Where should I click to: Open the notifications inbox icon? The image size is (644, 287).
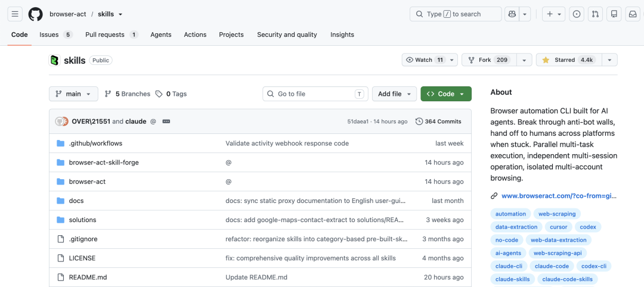pyautogui.click(x=633, y=14)
